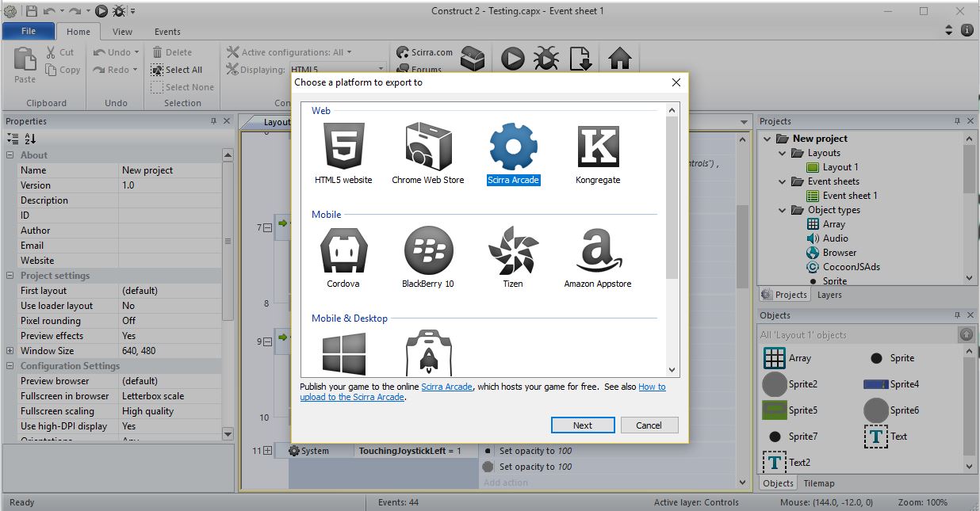Viewport: 980px width, 511px height.
Task: Toggle auto-hide pin on Properties panel
Action: pos(215,120)
